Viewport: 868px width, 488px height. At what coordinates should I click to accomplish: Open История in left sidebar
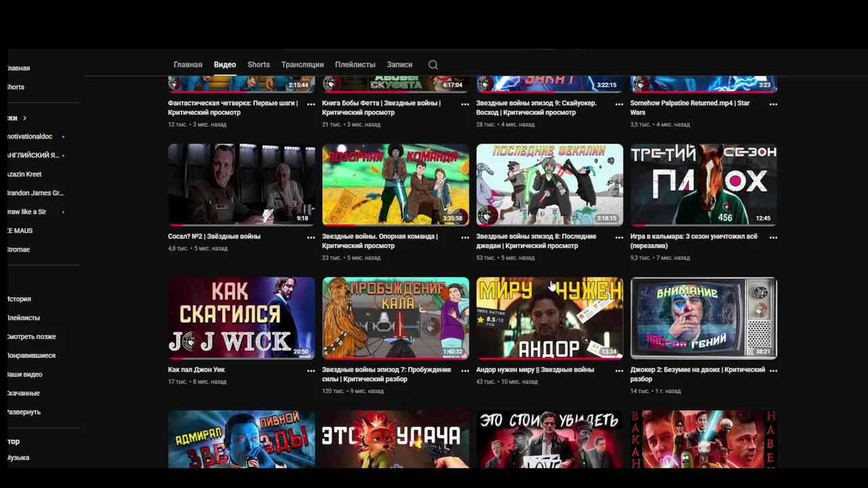click(x=19, y=300)
